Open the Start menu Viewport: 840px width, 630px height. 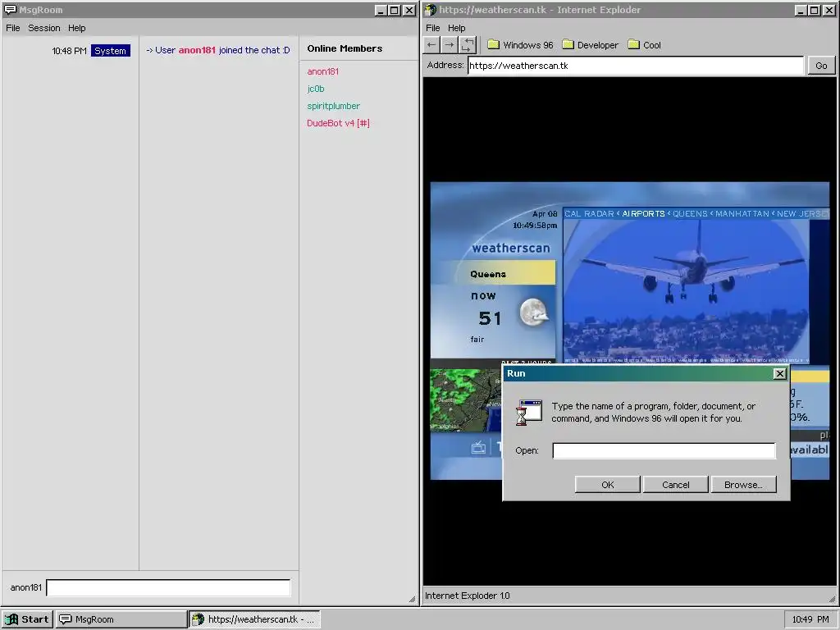point(27,619)
